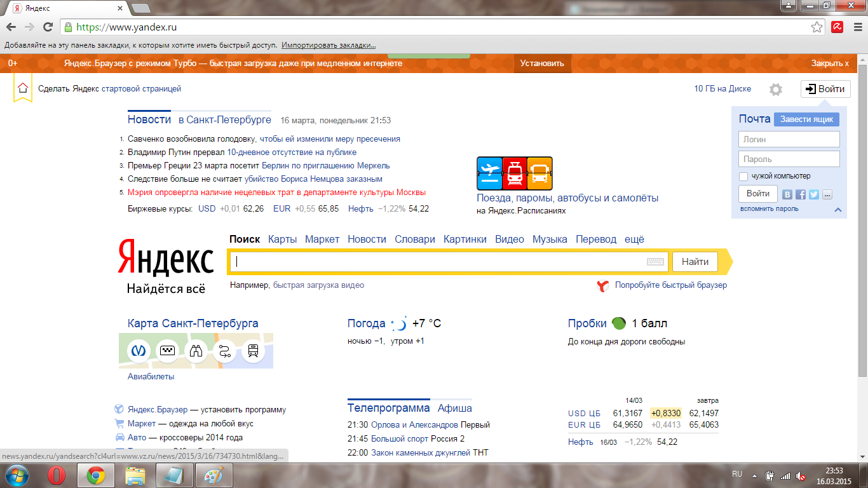Open the Картинки tab
The width and height of the screenshot is (868, 488).
[x=465, y=240]
